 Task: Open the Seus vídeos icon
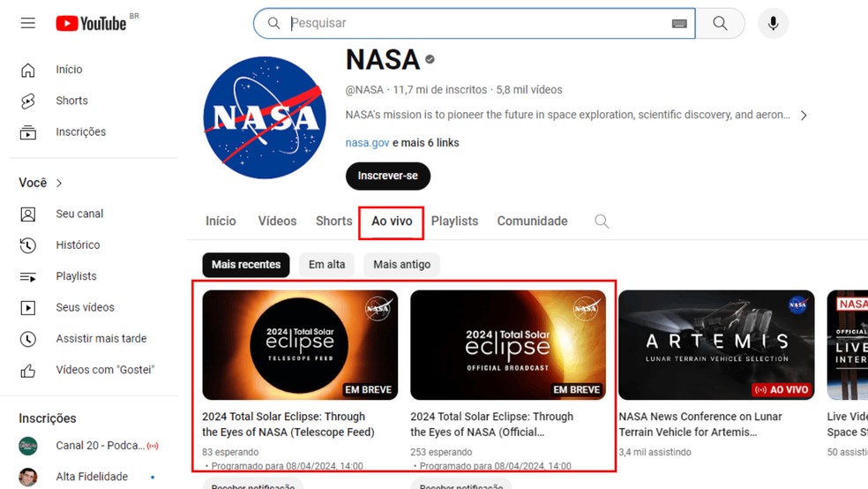click(x=28, y=307)
